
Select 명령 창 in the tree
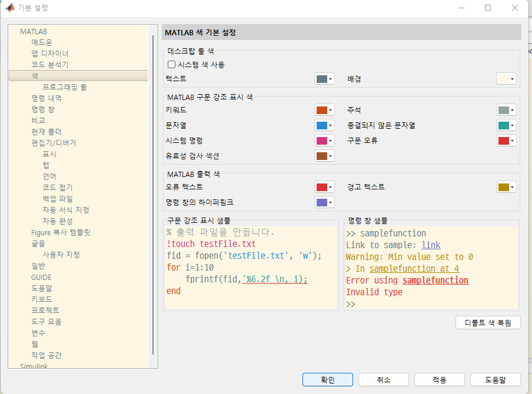click(x=43, y=109)
